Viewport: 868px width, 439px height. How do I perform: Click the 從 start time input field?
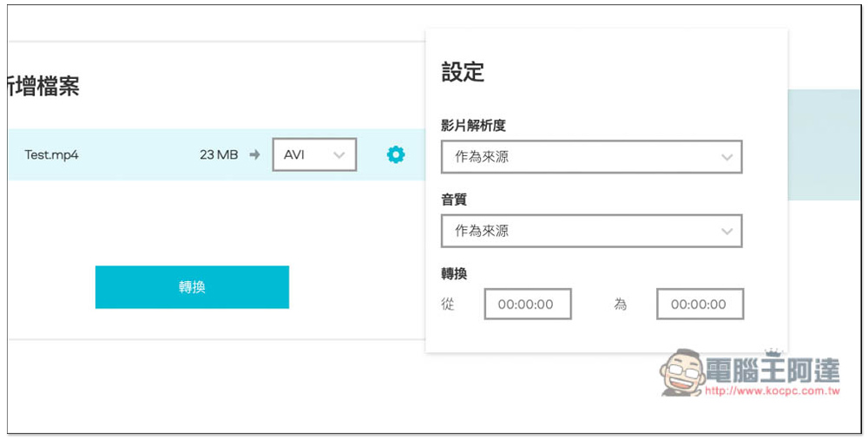pos(528,304)
